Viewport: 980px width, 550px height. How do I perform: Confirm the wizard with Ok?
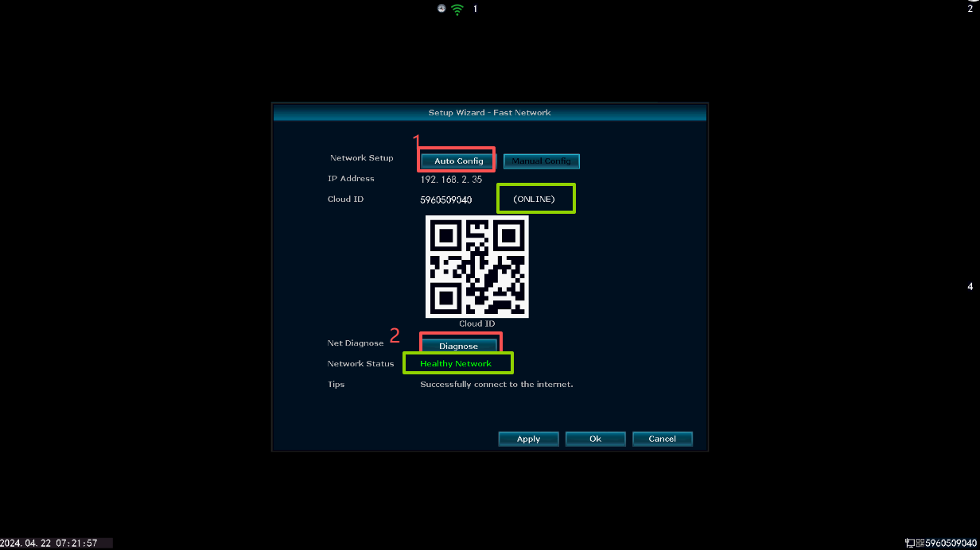click(x=596, y=439)
